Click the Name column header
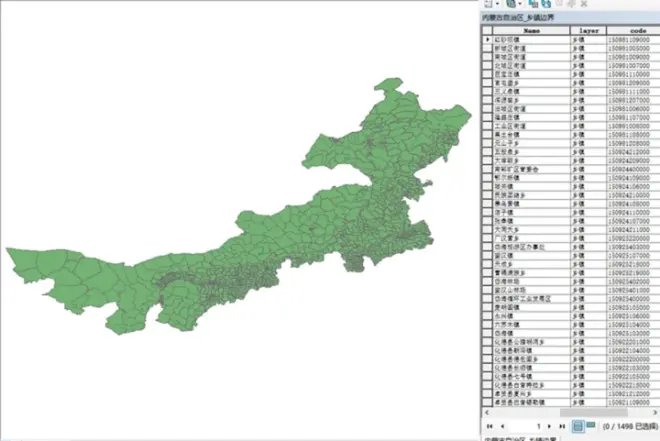The height and width of the screenshot is (441, 660). click(x=531, y=31)
